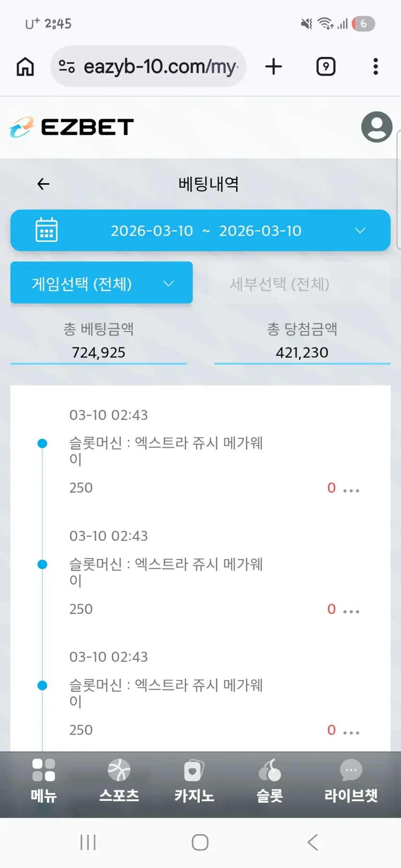Open the tab switcher showing 9 tabs
This screenshot has width=401, height=868.
[326, 67]
